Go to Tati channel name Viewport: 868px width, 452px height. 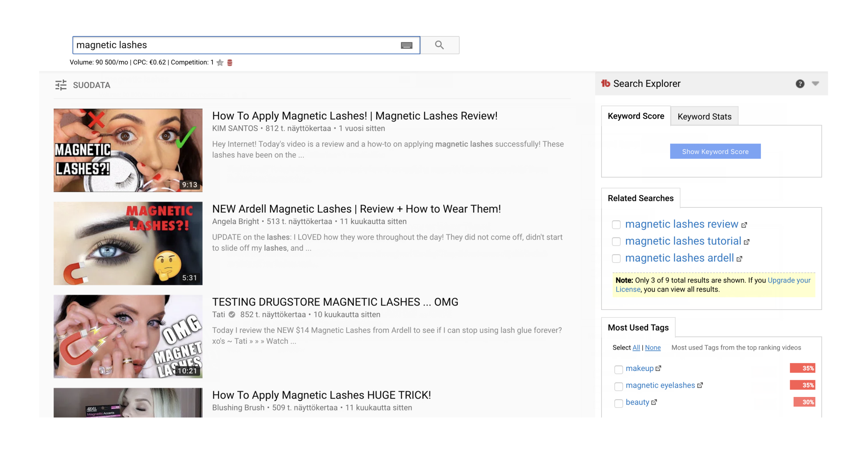pos(218,314)
